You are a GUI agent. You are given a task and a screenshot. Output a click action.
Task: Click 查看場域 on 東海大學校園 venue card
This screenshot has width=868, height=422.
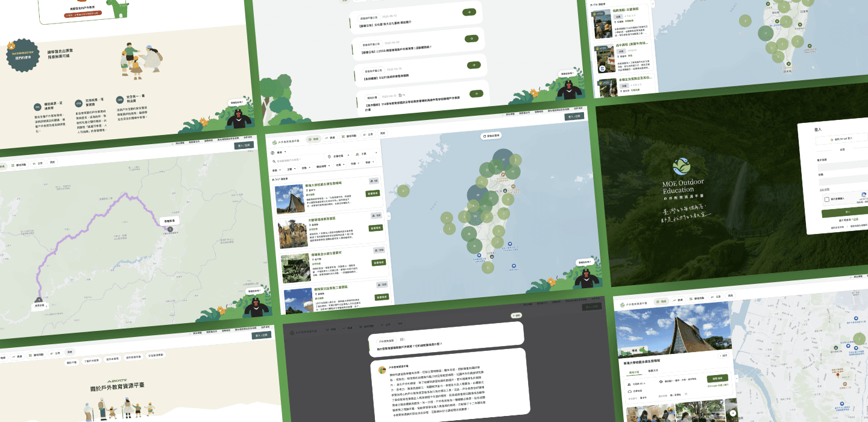(373, 194)
